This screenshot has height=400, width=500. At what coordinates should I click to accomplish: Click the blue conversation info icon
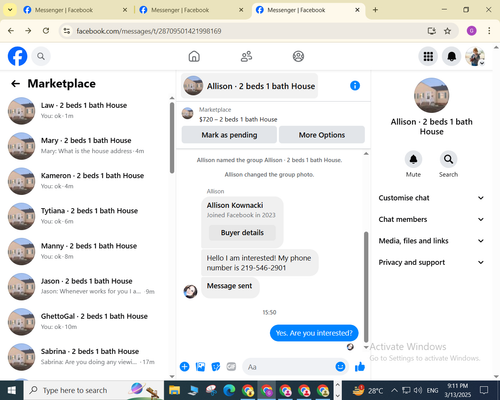(x=355, y=86)
